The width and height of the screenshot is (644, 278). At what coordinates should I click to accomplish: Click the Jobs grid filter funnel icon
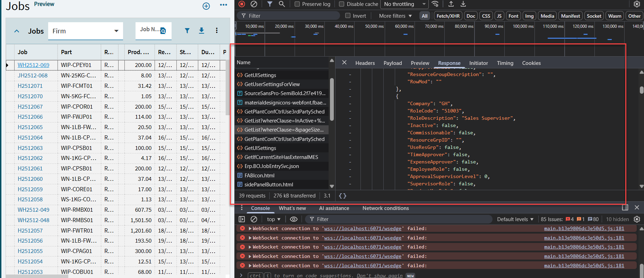pos(187,31)
